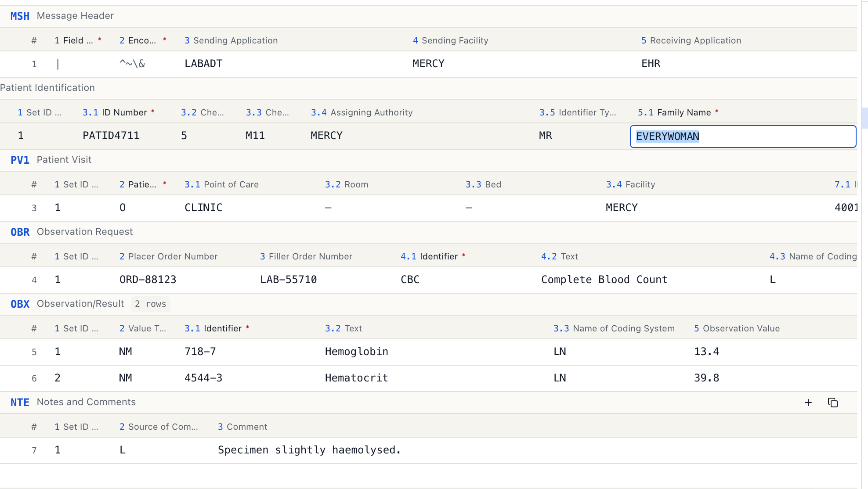The height and width of the screenshot is (489, 868).
Task: Click the 2 rows badge on OBX
Action: pyautogui.click(x=150, y=304)
